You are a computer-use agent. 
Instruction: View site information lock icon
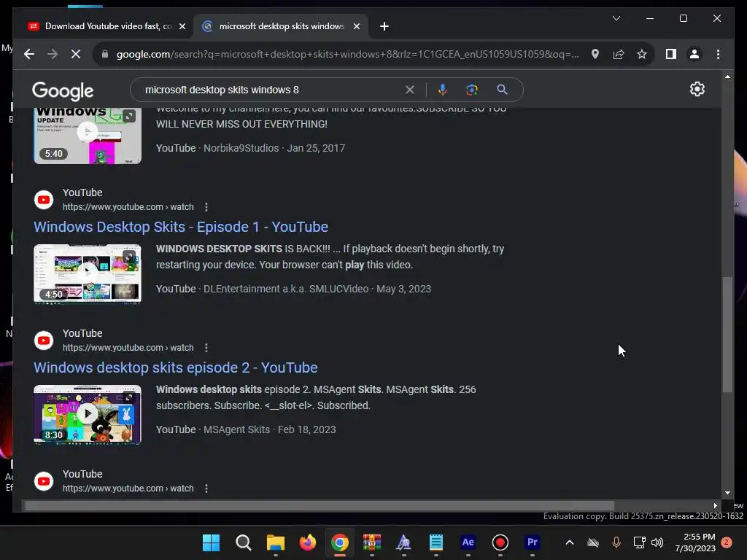point(105,54)
